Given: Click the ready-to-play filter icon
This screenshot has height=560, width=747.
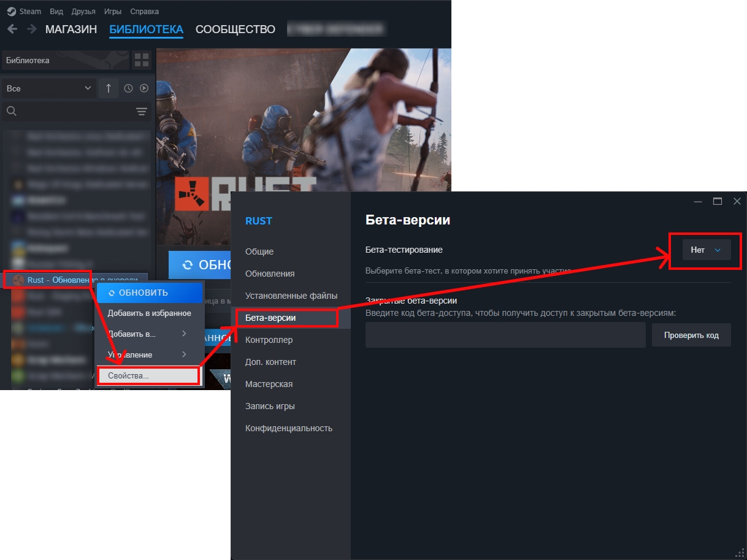Looking at the screenshot, I should click(x=144, y=88).
